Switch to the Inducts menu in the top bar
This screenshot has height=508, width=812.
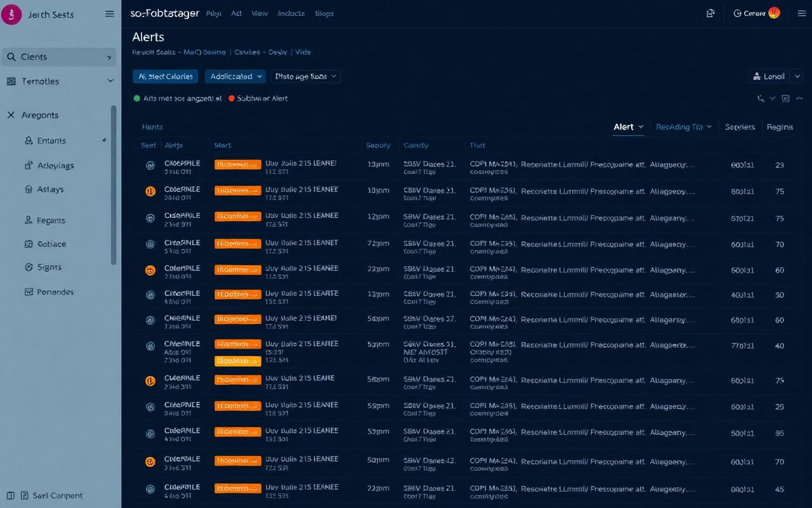pos(291,13)
